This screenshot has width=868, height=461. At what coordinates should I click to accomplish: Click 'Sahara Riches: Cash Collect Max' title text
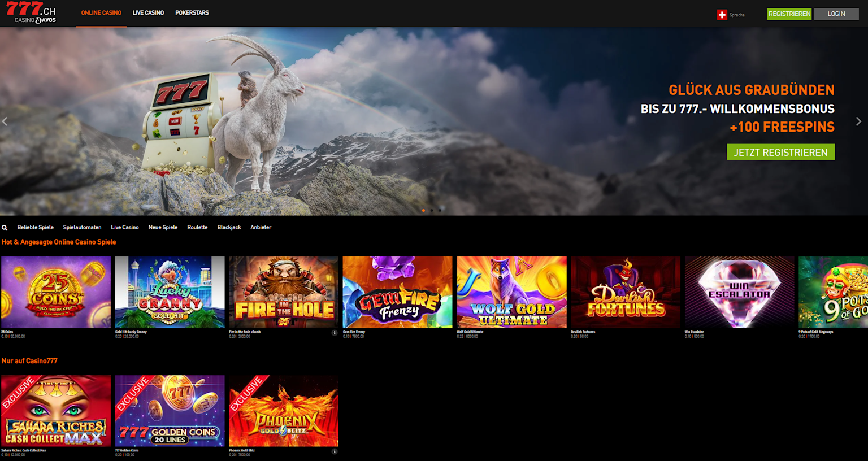tap(24, 451)
